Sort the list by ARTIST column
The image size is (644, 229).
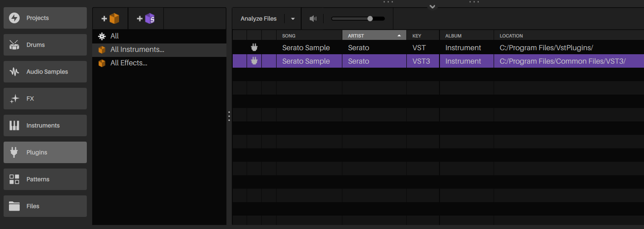click(x=374, y=35)
